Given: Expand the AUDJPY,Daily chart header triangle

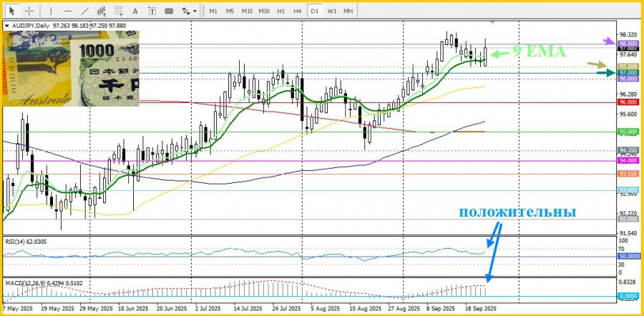Looking at the screenshot, I should [x=7, y=26].
